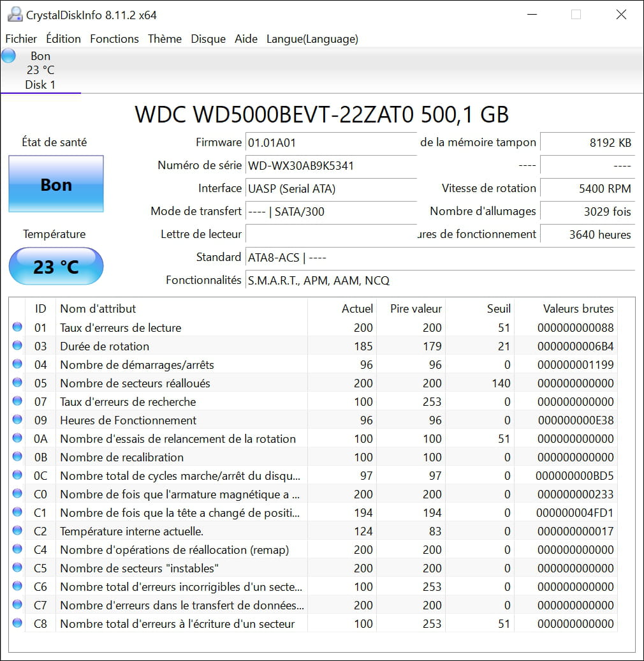Select row Taux d'erreurs de lecture
The height and width of the screenshot is (661, 644).
click(x=313, y=327)
